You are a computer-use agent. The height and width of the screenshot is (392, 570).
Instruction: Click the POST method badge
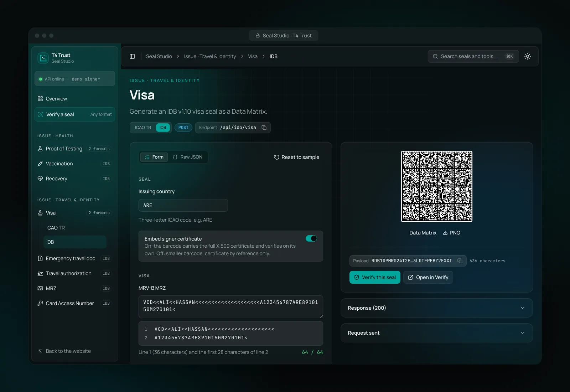[183, 128]
